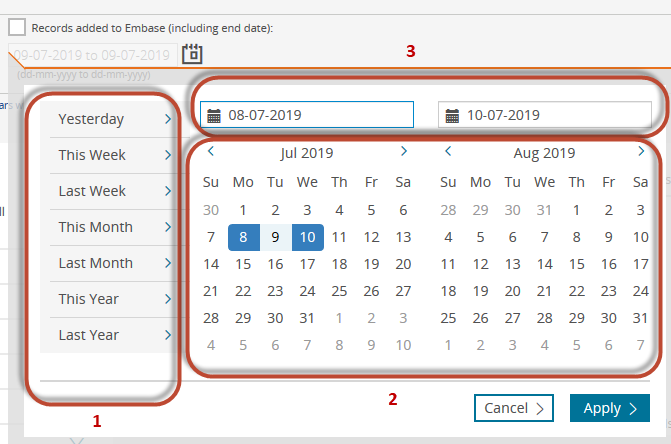
Task: Choose This Week preset range
Action: (x=92, y=155)
